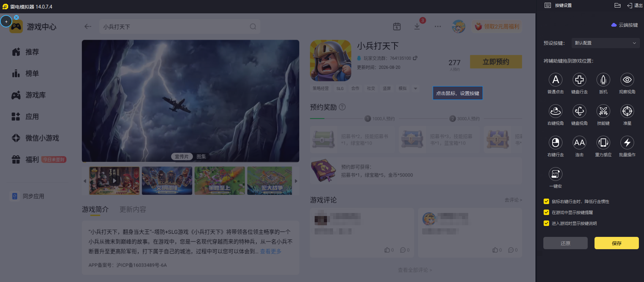
Task: Toggle 进入游戏时显示按键说明 checkbox
Action: pos(546,223)
